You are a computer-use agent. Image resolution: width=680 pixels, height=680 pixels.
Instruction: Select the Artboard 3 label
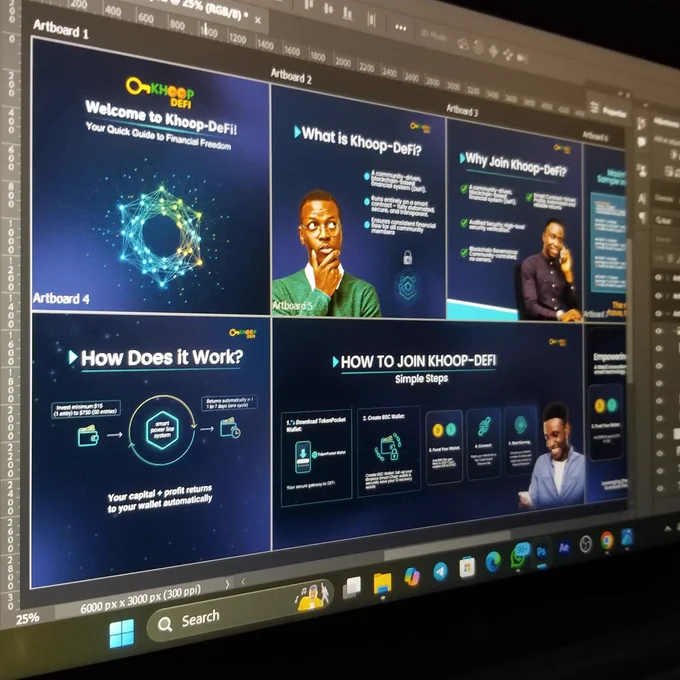[462, 111]
